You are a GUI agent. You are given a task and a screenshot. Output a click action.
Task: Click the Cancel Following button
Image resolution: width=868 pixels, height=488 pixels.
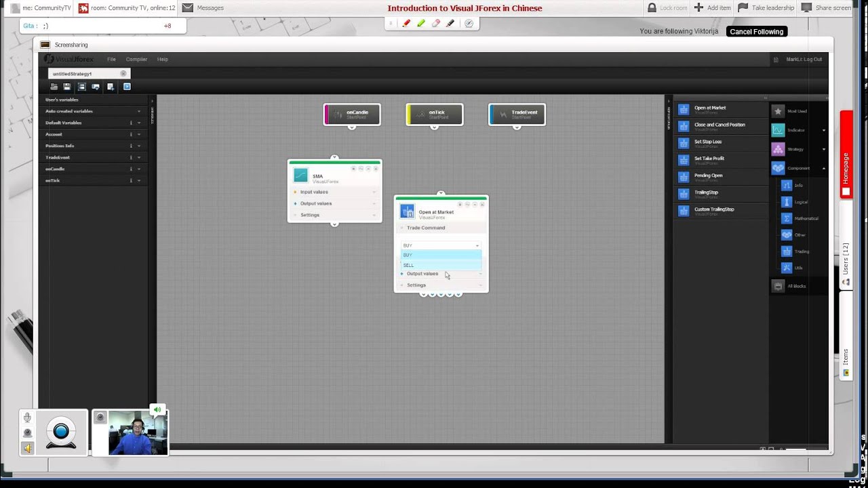pos(757,32)
